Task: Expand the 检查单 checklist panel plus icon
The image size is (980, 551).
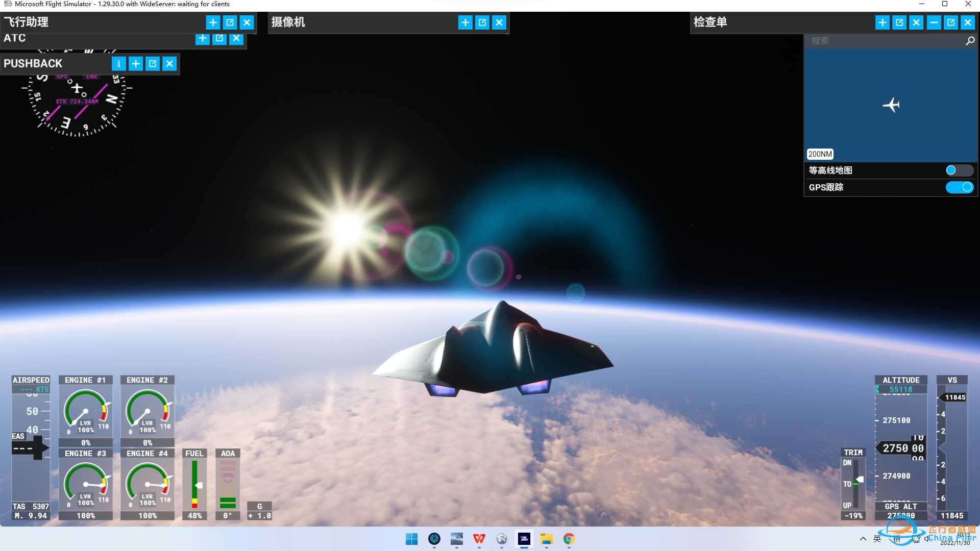Action: pos(883,22)
